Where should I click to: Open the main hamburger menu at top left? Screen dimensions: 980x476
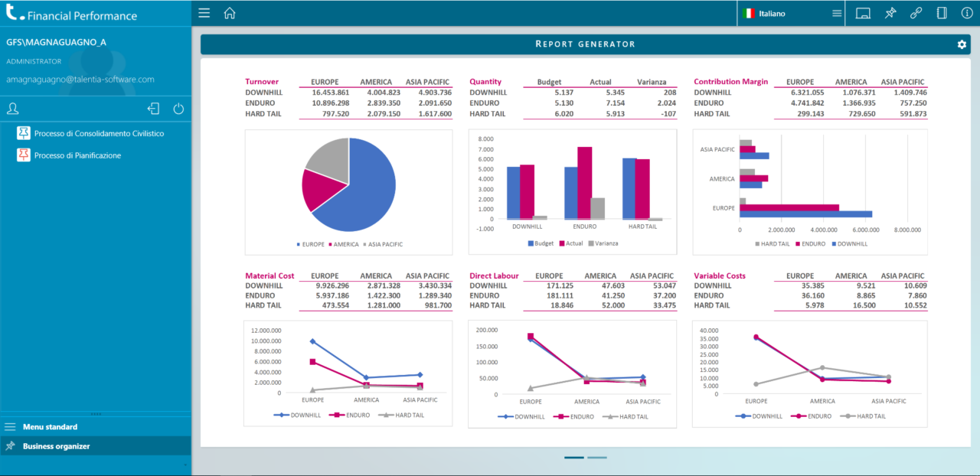(203, 12)
